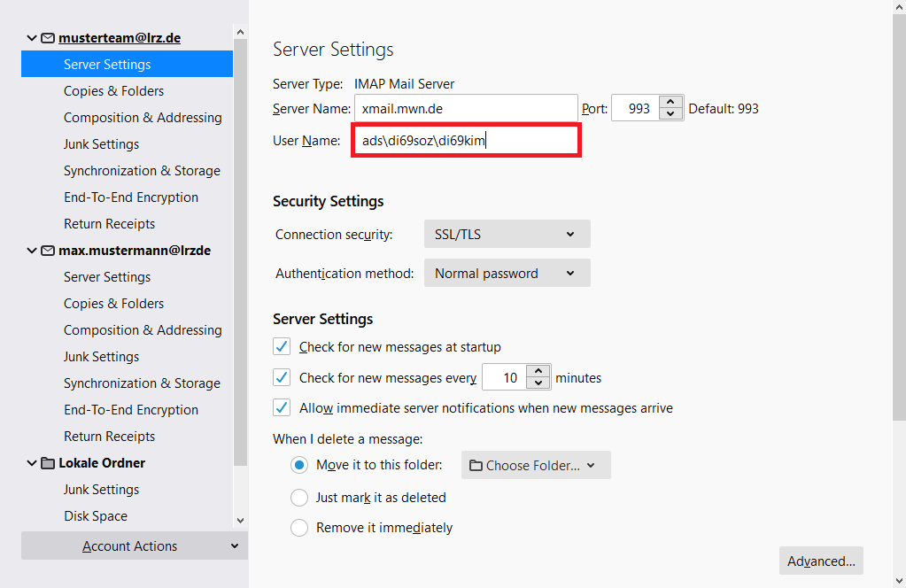Viewport: 906px width, 588px height.
Task: Collapse the Lokale Ordner tree
Action: (x=33, y=463)
